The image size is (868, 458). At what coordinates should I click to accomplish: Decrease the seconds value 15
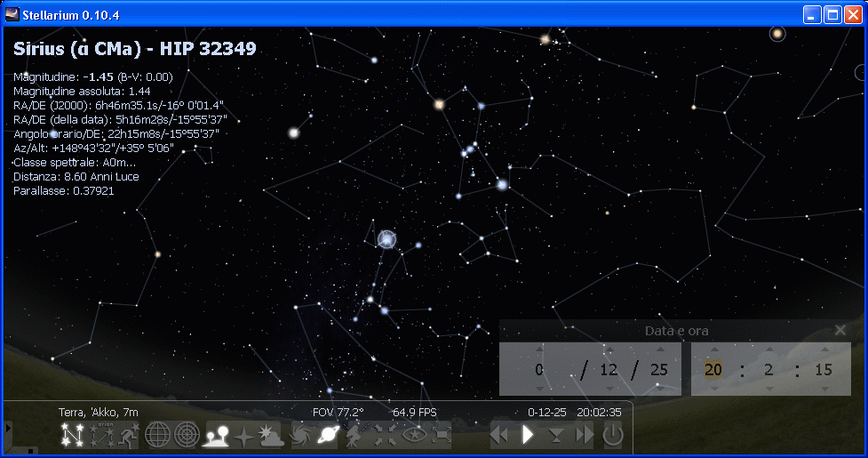[824, 389]
